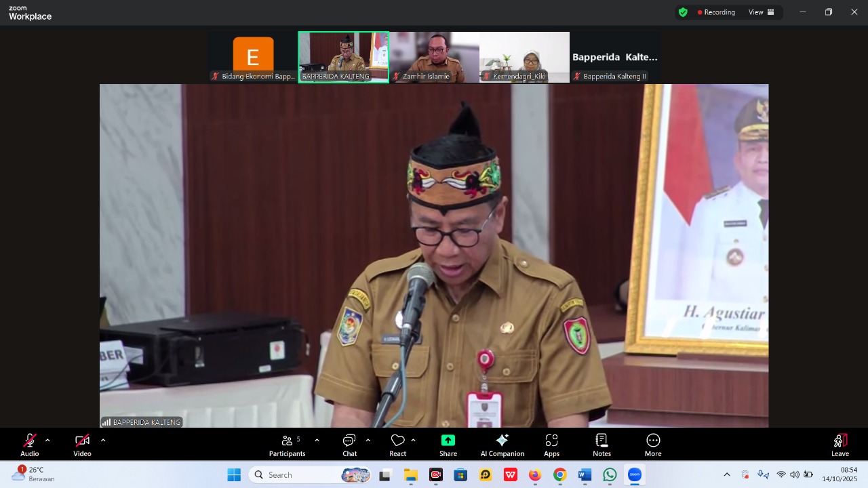The width and height of the screenshot is (868, 488).
Task: Expand the audio options arrow
Action: [x=47, y=441]
